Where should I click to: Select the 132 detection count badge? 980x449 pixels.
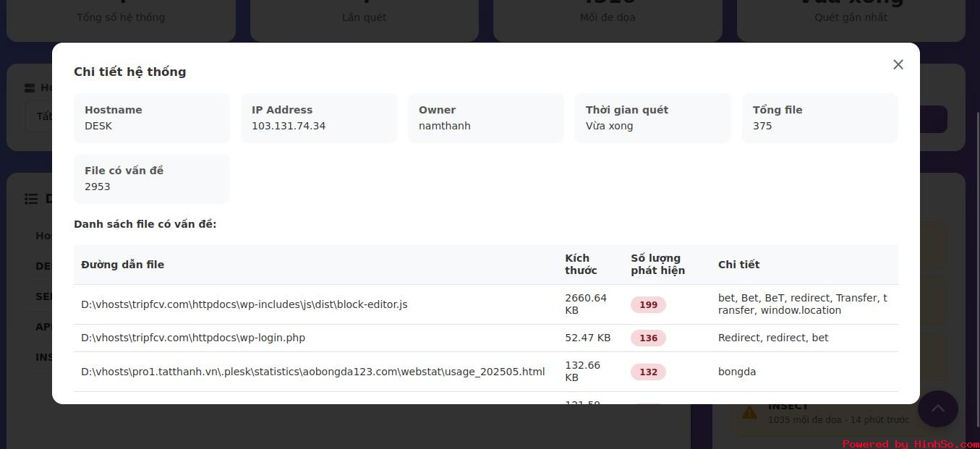648,372
